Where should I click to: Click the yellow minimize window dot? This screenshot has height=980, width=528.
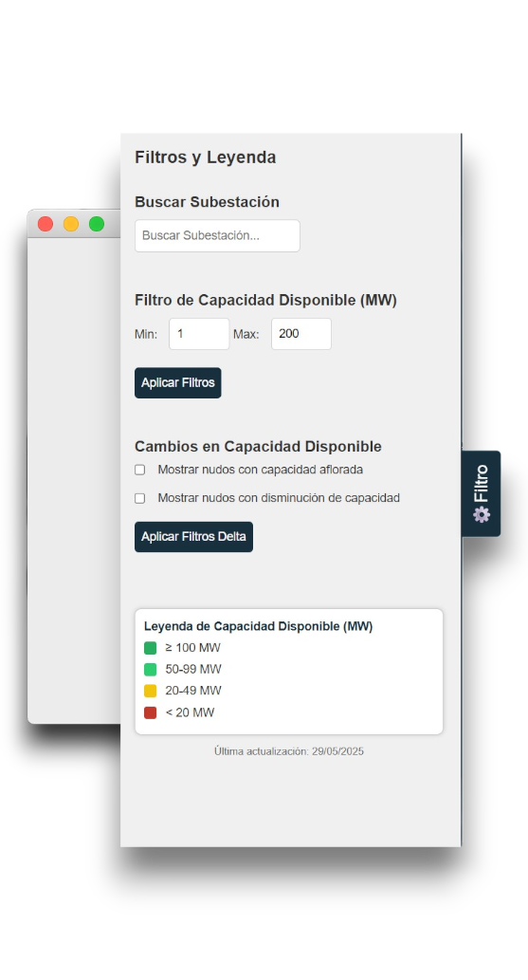click(71, 224)
